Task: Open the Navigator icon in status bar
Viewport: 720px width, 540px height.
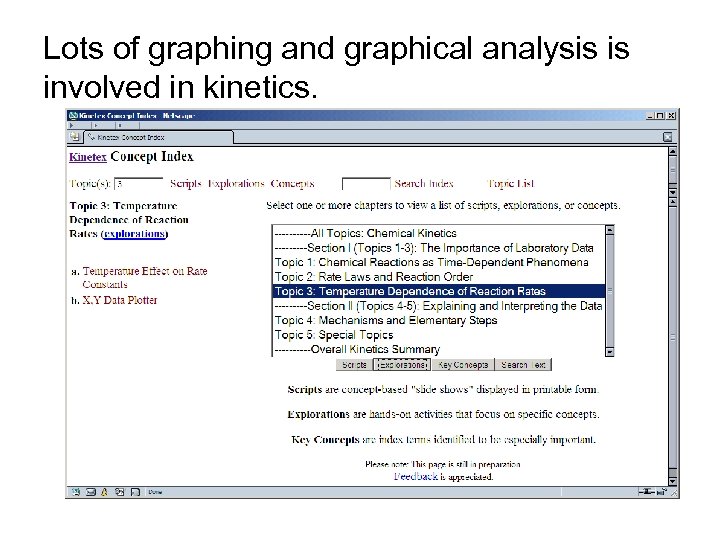Action: coord(76,492)
